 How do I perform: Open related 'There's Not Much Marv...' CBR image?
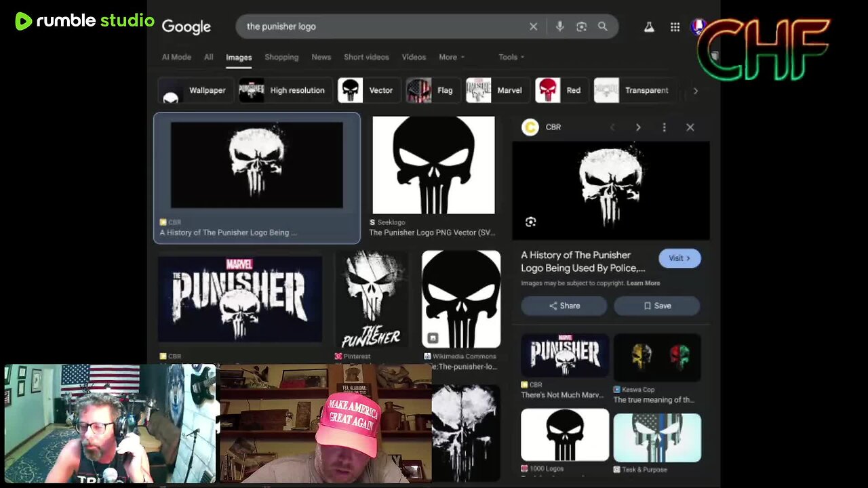565,356
